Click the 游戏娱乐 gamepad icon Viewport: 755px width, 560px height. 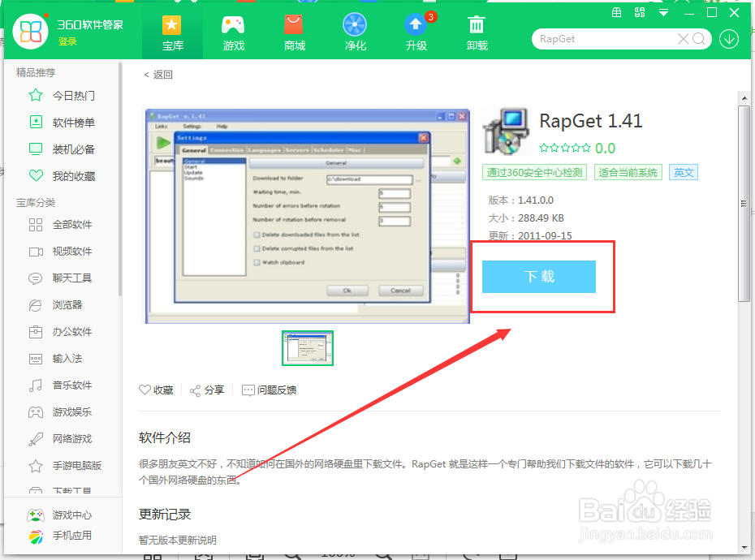click(x=36, y=412)
